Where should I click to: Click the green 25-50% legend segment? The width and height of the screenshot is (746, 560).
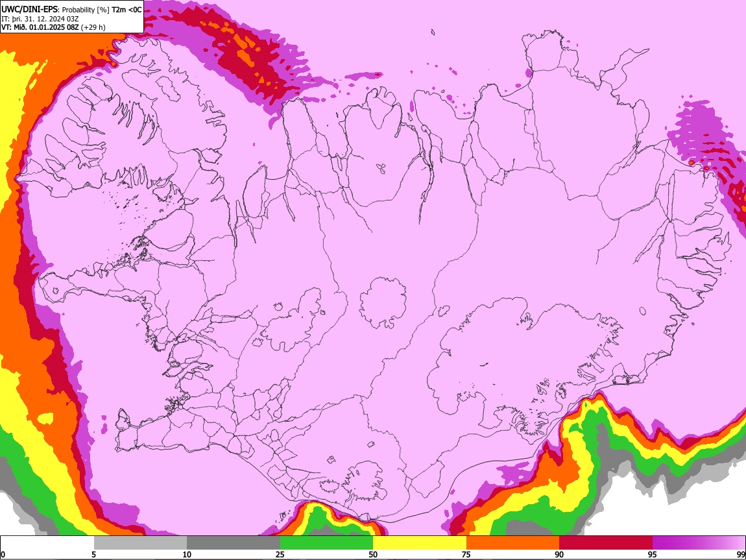326,542
